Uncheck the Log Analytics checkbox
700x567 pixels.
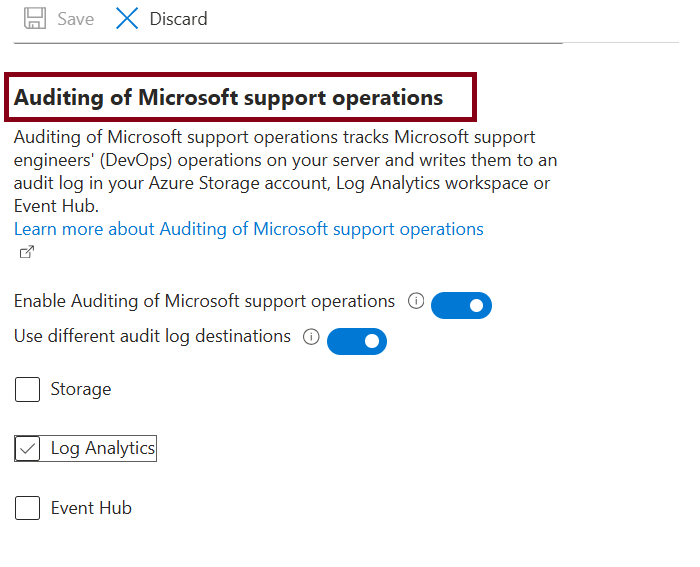27,448
